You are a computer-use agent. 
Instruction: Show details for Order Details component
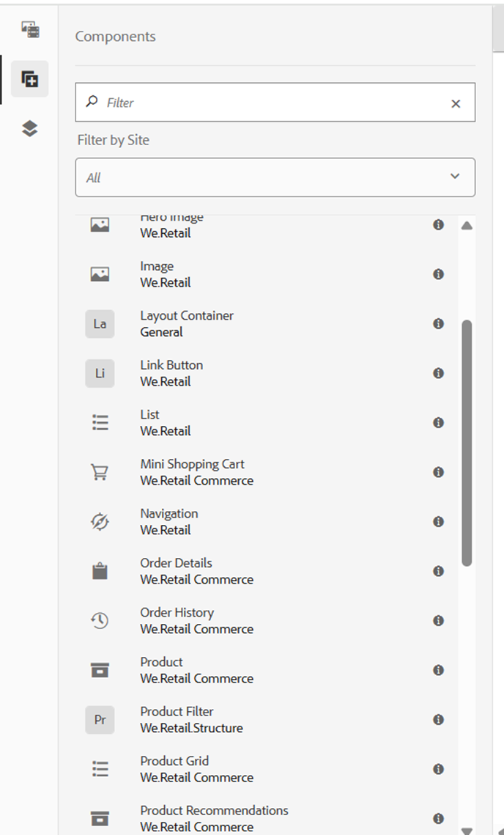438,571
